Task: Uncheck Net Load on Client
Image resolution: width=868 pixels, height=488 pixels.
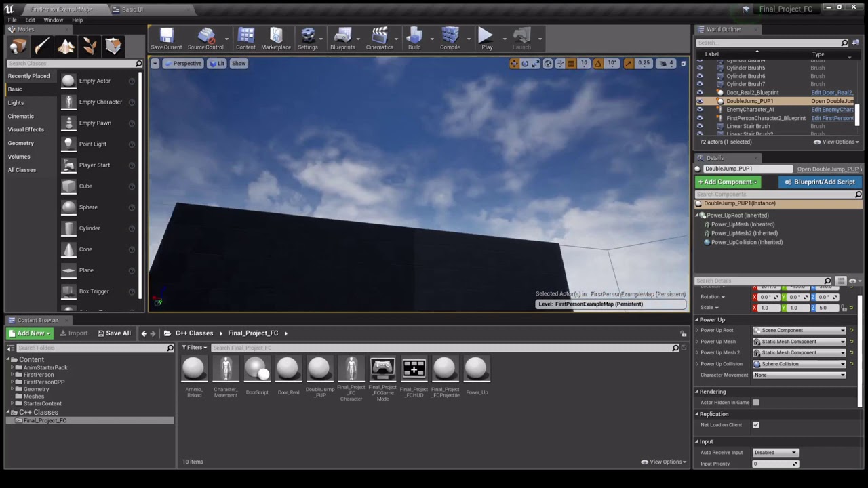Action: [x=755, y=425]
